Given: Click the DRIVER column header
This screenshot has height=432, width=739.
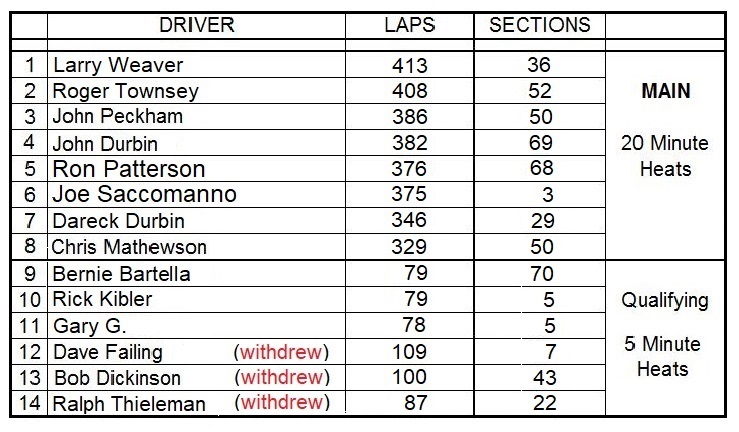Looking at the screenshot, I should (197, 25).
